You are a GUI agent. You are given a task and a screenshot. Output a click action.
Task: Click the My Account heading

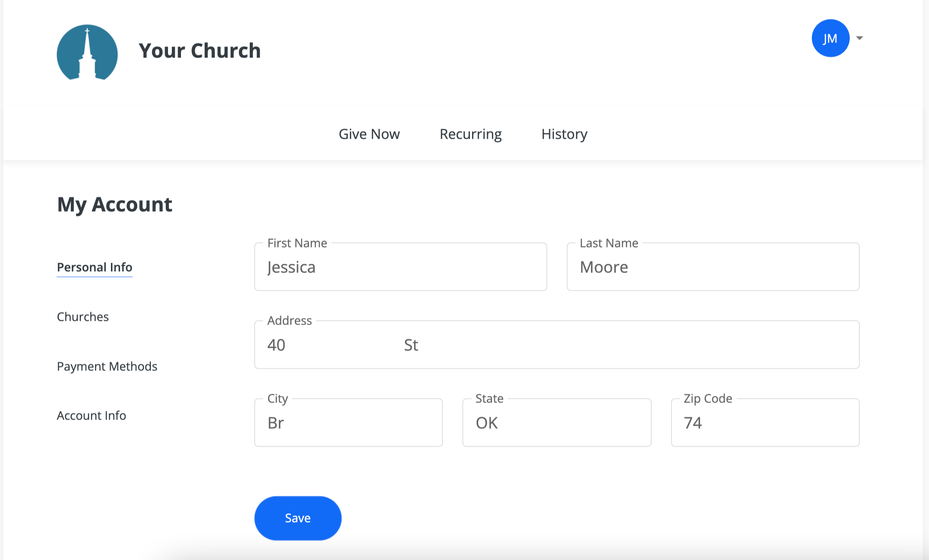coord(115,205)
